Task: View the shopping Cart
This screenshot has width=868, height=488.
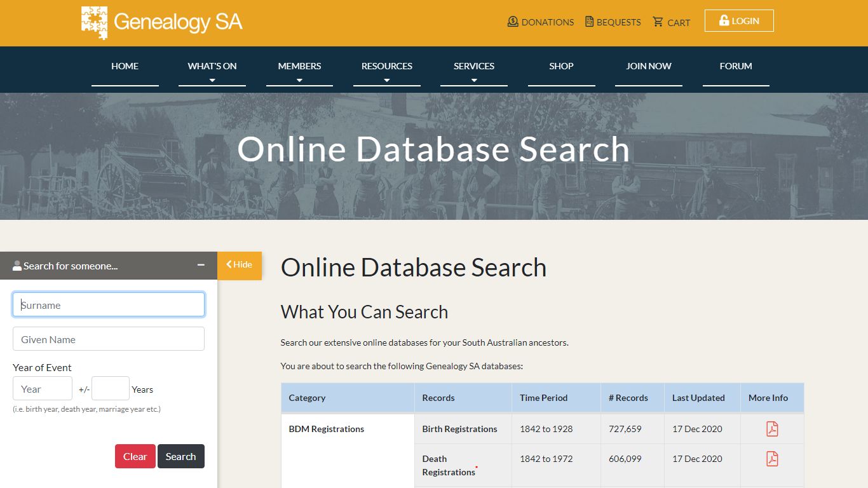Action: click(x=671, y=22)
